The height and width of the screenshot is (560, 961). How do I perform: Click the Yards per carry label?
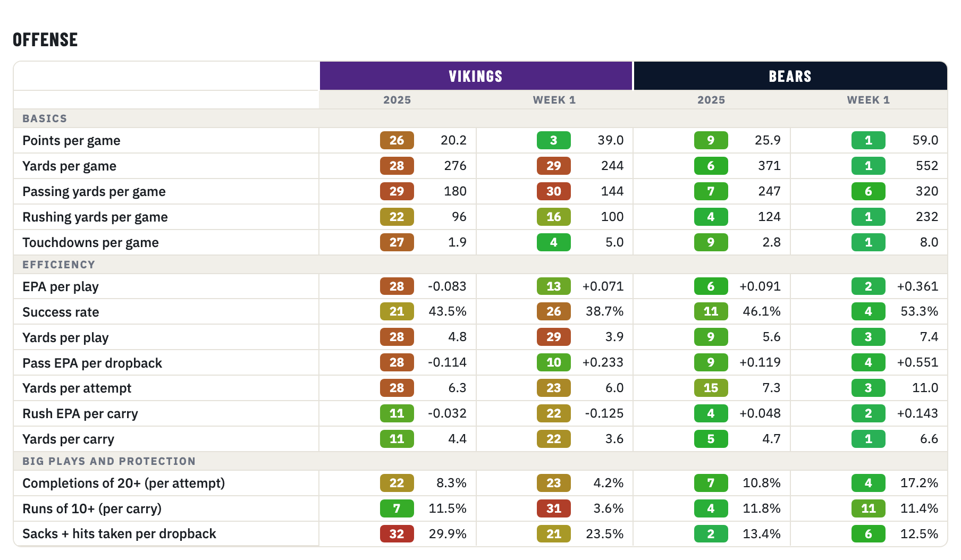68,439
